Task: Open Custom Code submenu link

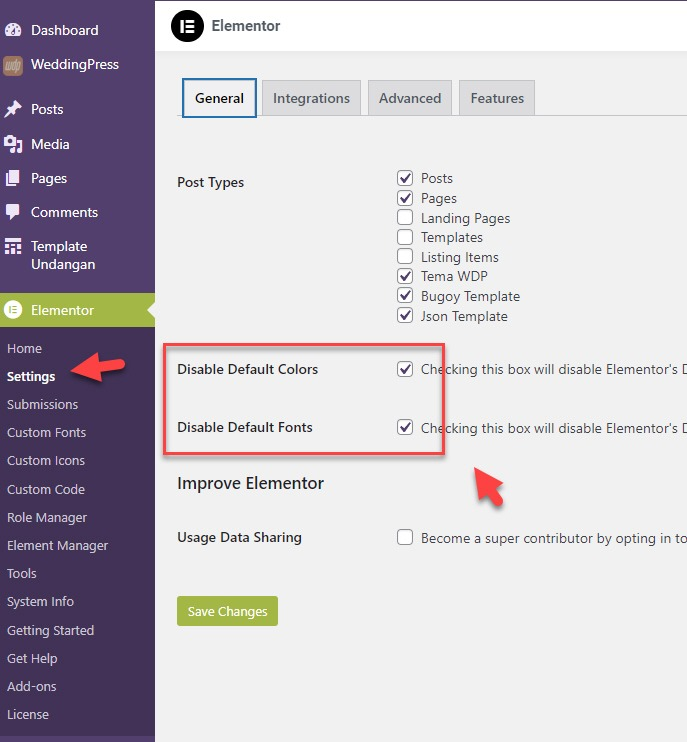Action: [x=46, y=489]
